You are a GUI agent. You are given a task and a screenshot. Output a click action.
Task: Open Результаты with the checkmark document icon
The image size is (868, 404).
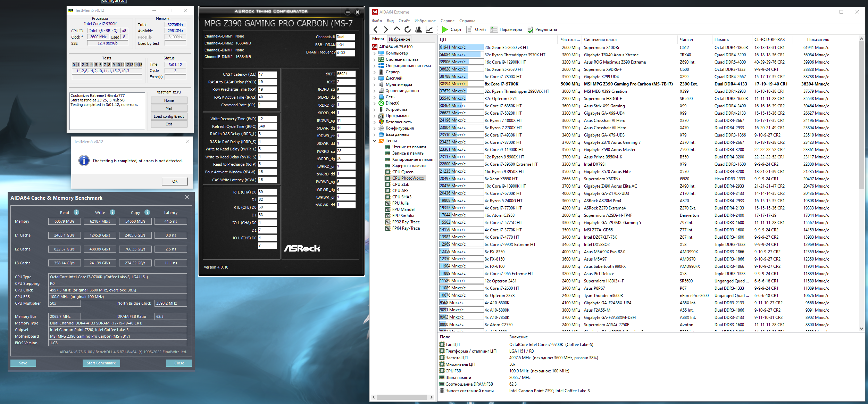530,30
